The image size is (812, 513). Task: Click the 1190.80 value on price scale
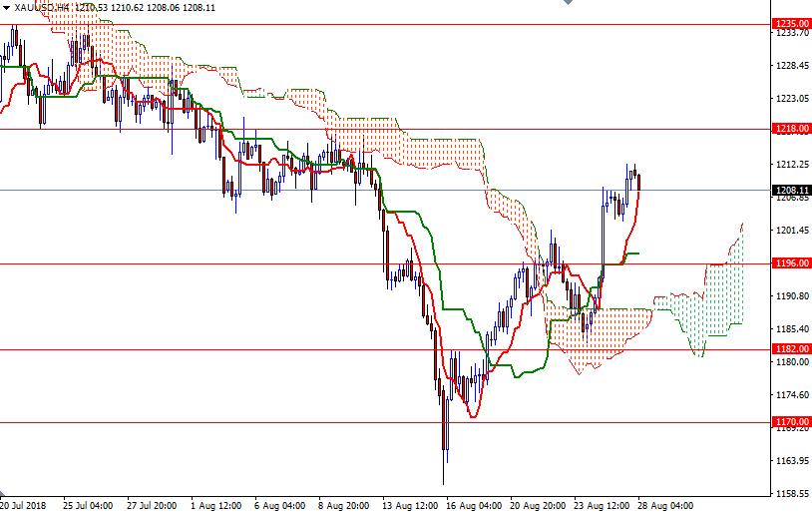click(x=791, y=296)
